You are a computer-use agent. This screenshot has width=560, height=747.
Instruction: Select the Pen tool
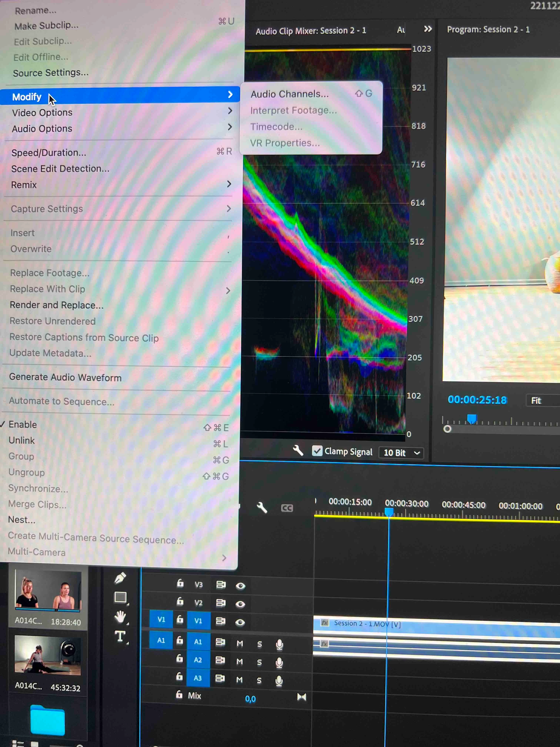[120, 578]
